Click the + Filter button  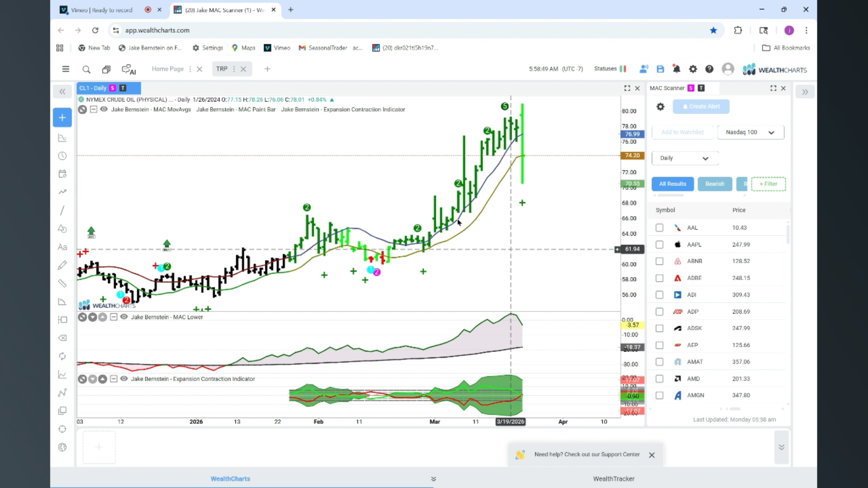tap(768, 184)
